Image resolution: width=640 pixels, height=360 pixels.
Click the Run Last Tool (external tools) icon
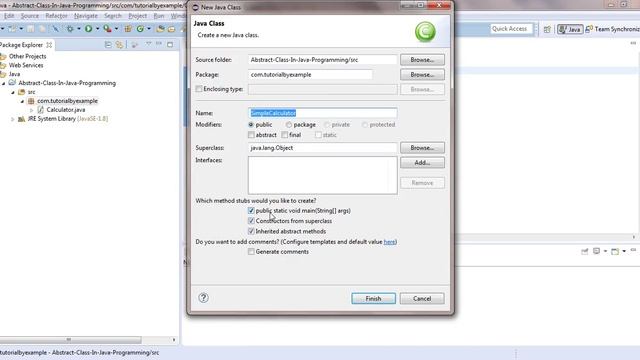click(107, 29)
